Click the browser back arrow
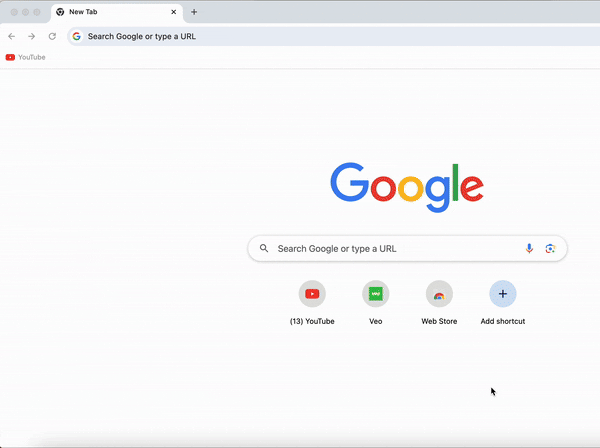The width and height of the screenshot is (600, 448). pyautogui.click(x=11, y=36)
